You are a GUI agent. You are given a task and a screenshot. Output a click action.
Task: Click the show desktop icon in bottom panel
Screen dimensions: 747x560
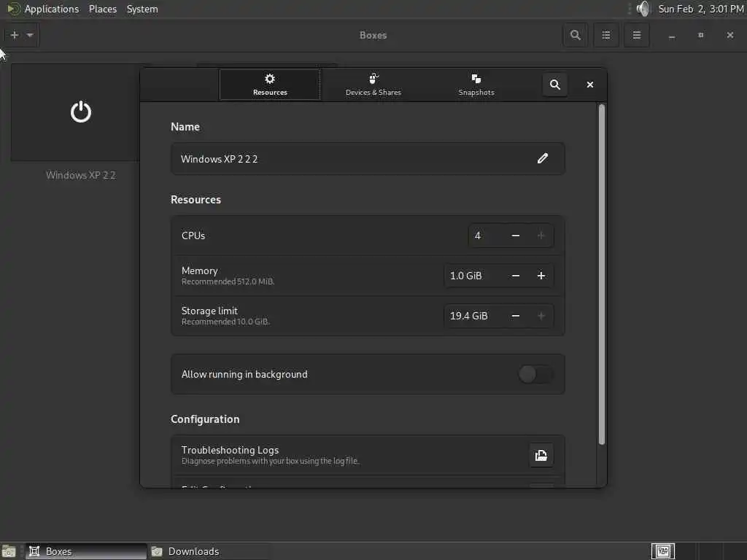tap(9, 551)
